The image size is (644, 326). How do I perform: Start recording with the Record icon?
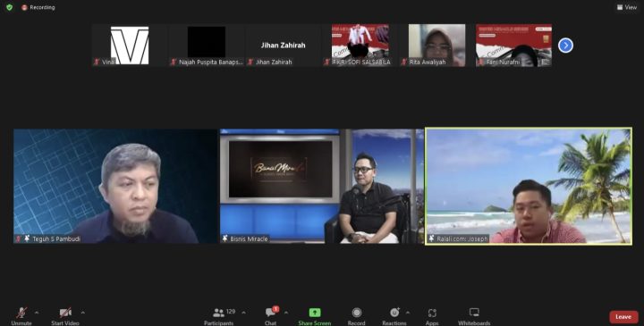tap(357, 313)
